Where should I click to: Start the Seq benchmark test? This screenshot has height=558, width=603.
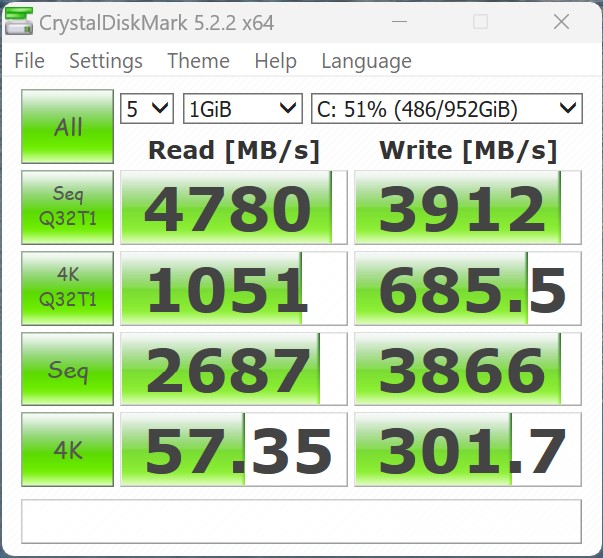(x=68, y=369)
